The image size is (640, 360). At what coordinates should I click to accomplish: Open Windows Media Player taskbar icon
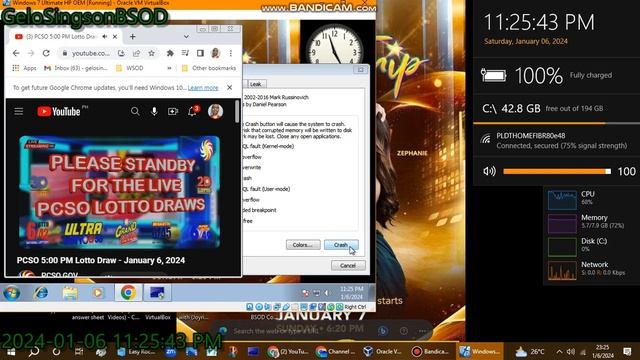98,293
